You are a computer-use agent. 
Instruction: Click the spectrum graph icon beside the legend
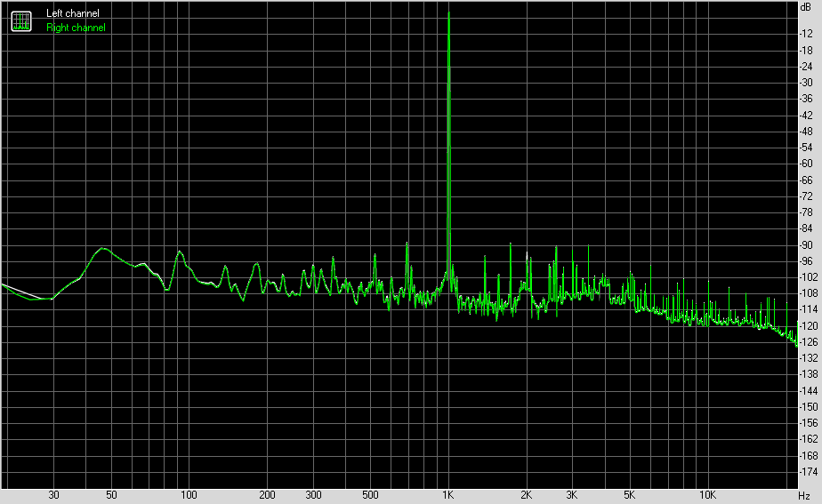pos(21,21)
